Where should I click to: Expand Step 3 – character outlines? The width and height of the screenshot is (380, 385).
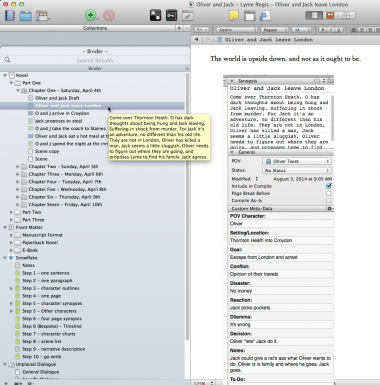point(11,288)
